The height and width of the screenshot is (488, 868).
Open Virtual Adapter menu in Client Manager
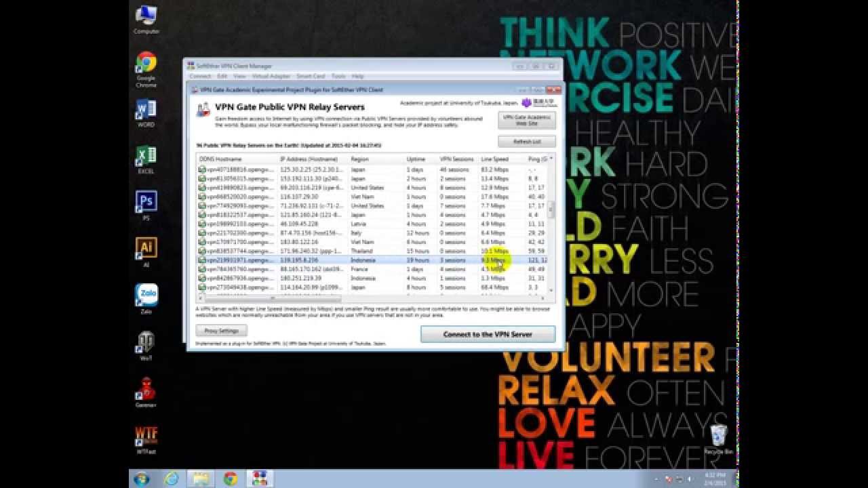coord(271,77)
